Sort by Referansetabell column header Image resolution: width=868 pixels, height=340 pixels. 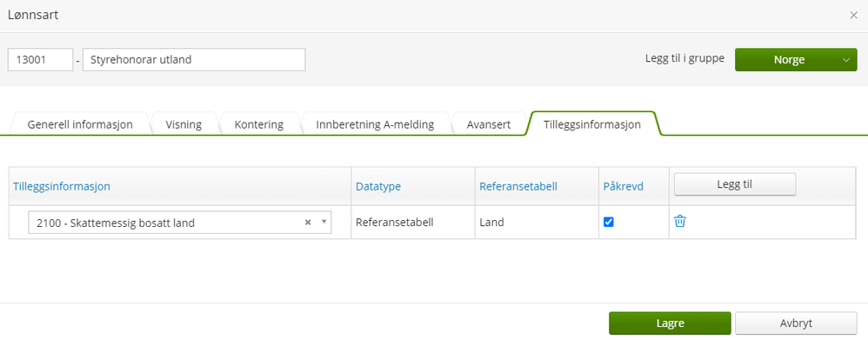[518, 187]
